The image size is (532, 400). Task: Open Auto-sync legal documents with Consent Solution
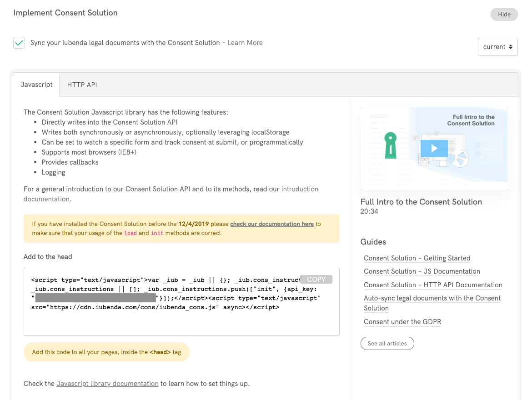coord(432,298)
